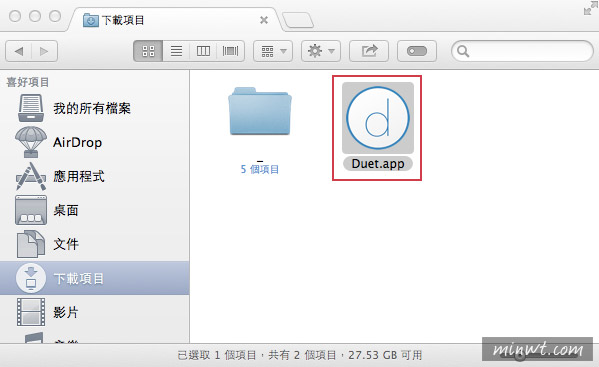Image resolution: width=599 pixels, height=367 pixels.
Task: Open the item arrangement dropdown
Action: point(273,51)
